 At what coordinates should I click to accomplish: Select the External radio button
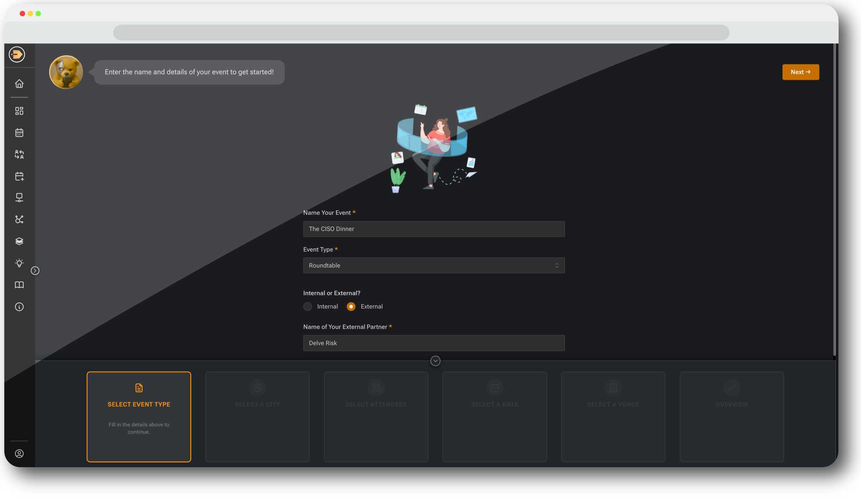coord(351,306)
